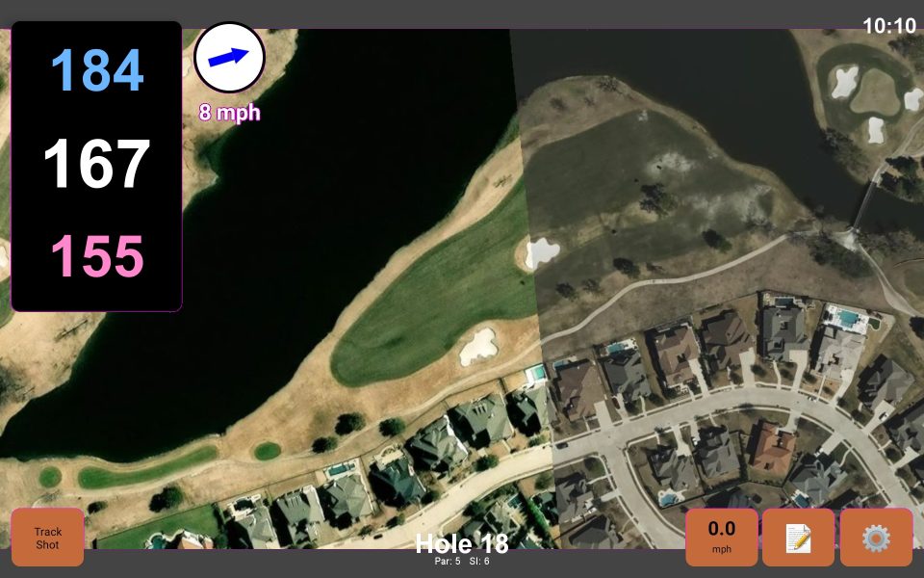Open settings gear icon
The height and width of the screenshot is (578, 924).
(x=876, y=538)
